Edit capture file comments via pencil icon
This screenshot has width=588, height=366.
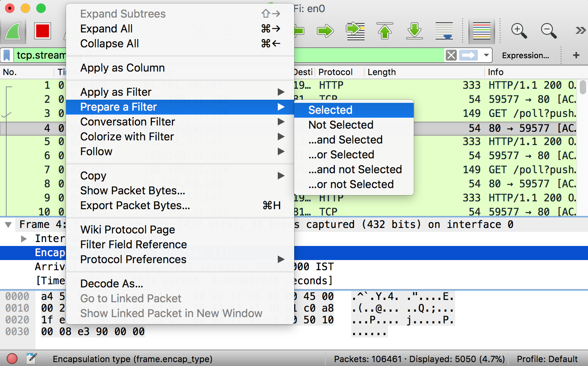[x=31, y=359]
